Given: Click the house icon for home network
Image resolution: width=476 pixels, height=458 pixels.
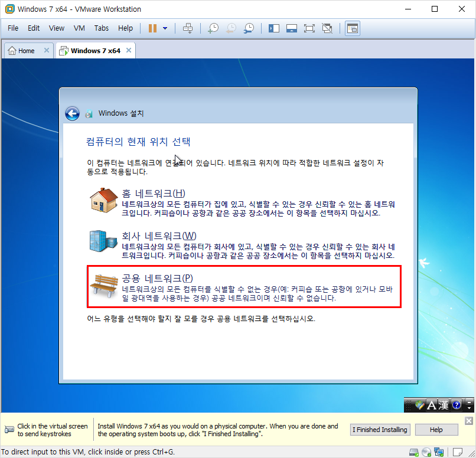Looking at the screenshot, I should pyautogui.click(x=104, y=200).
